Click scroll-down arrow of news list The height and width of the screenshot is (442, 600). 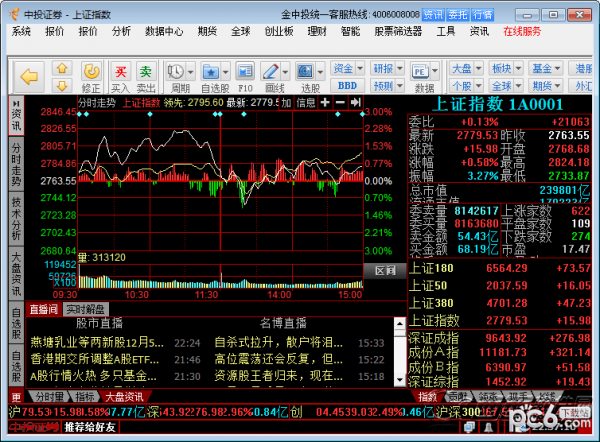click(400, 380)
